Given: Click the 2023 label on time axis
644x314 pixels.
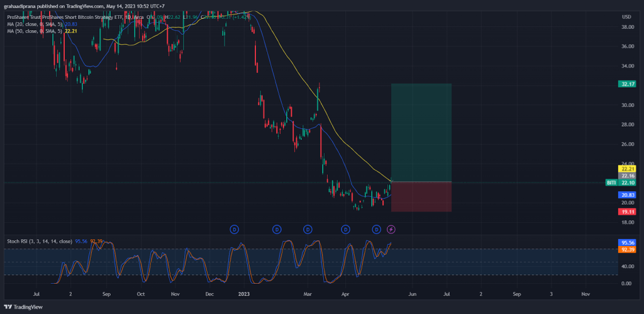Looking at the screenshot, I should (245, 294).
